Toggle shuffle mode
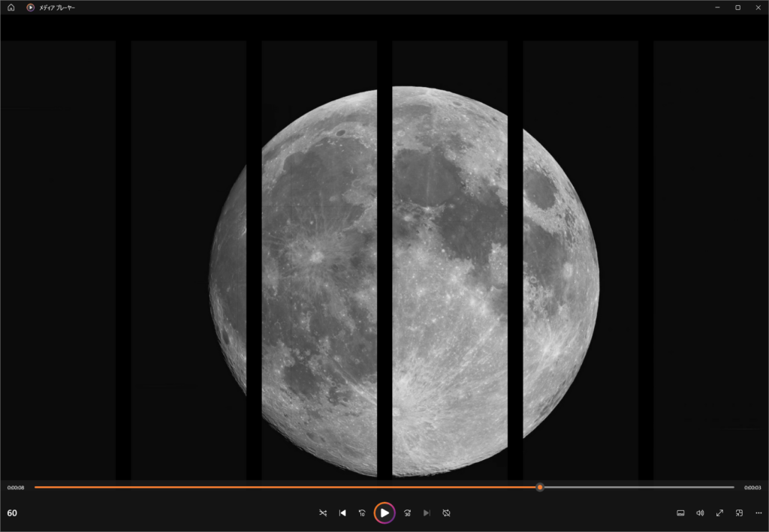Viewport: 769px width, 532px height. 323,513
